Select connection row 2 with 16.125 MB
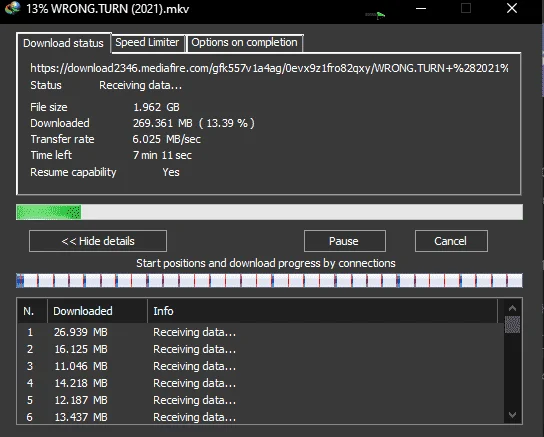The image size is (544, 437). (260, 349)
